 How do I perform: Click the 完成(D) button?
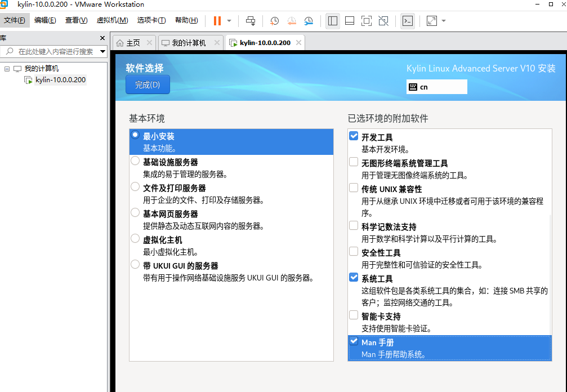click(148, 84)
